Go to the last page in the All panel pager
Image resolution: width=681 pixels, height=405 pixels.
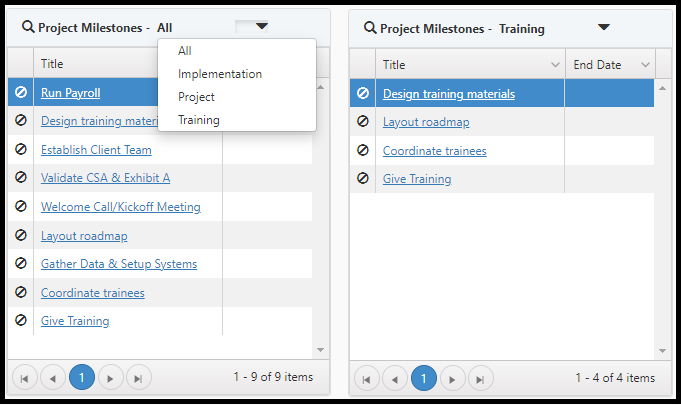pos(139,378)
